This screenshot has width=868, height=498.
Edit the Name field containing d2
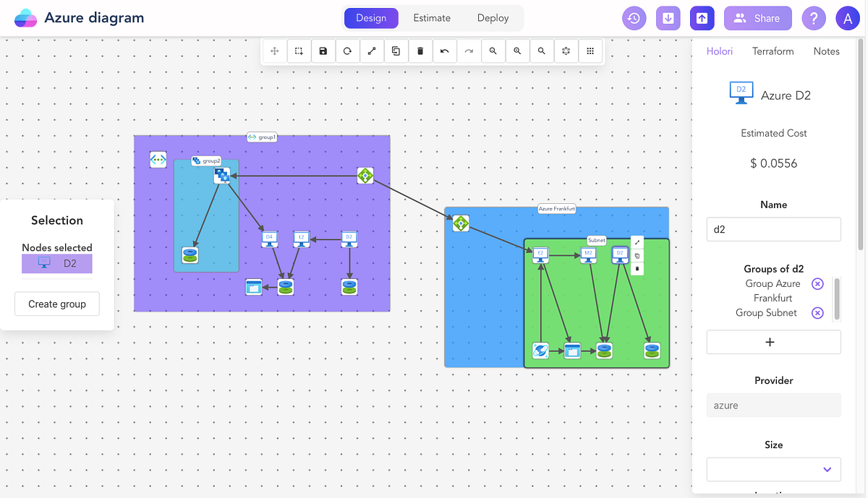click(773, 229)
